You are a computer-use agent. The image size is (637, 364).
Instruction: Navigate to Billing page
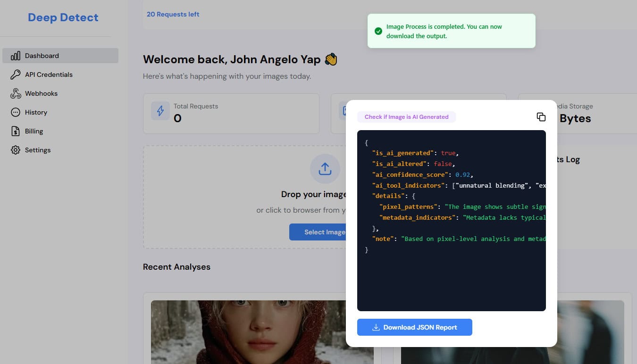[34, 131]
